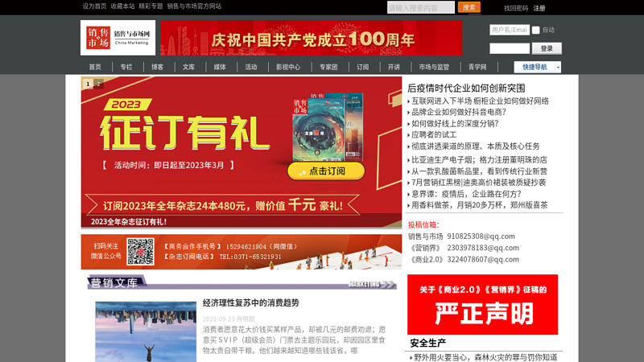Open article 如何做好线上的深度分销?
This screenshot has height=362, width=644.
point(455,124)
